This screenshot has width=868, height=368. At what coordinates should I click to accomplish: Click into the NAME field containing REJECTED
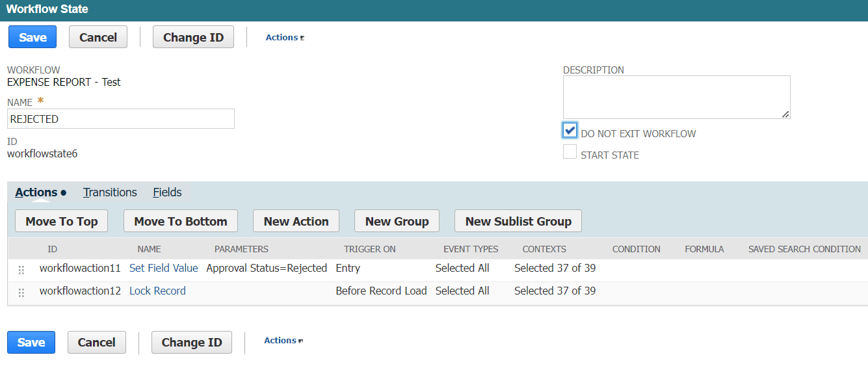coord(121,119)
